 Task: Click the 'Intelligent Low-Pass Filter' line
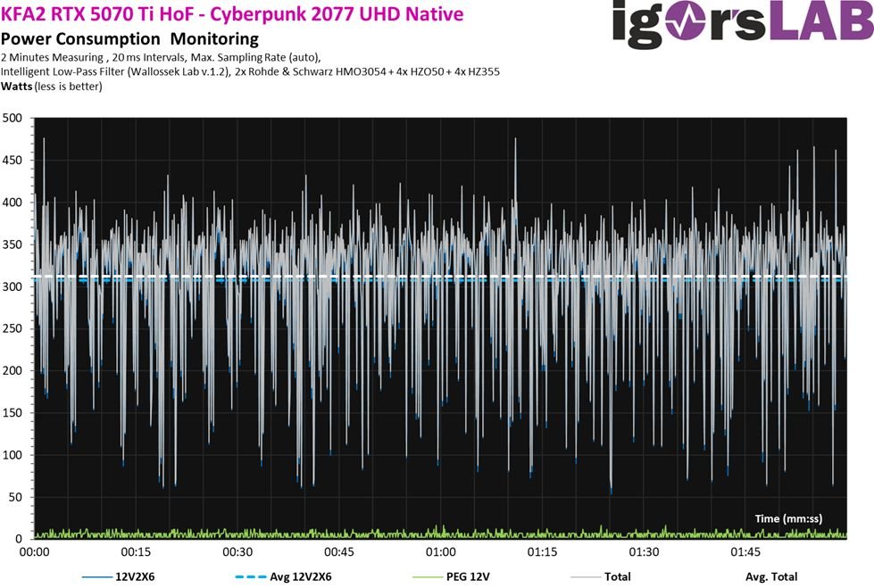point(250,72)
